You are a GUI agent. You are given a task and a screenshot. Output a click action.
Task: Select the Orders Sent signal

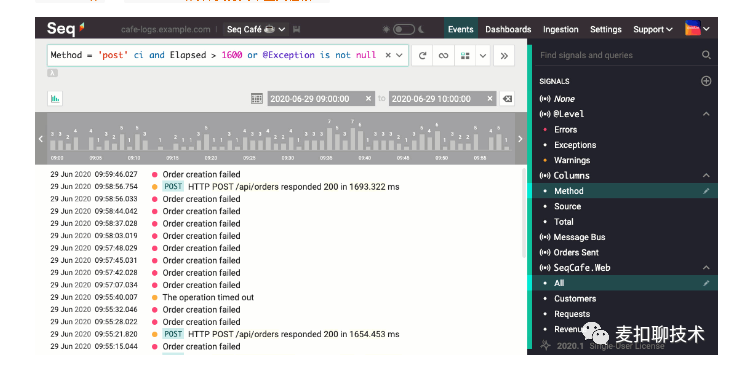(x=576, y=253)
